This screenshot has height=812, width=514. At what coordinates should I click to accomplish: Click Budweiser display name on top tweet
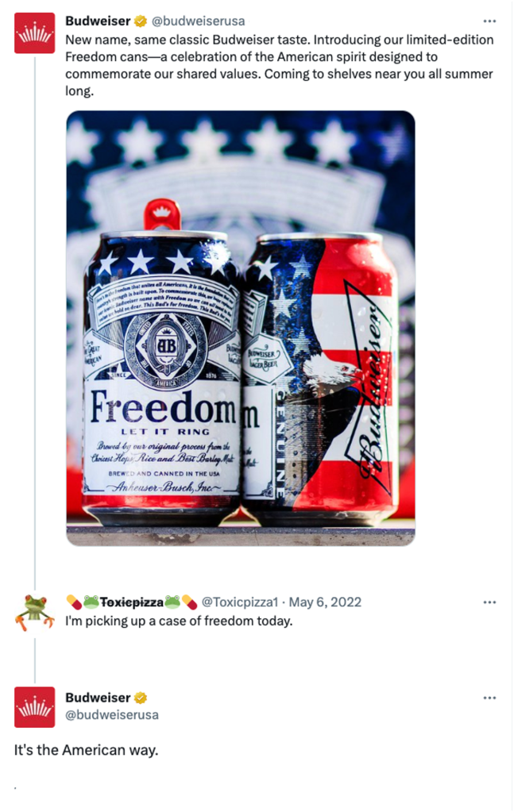98,21
